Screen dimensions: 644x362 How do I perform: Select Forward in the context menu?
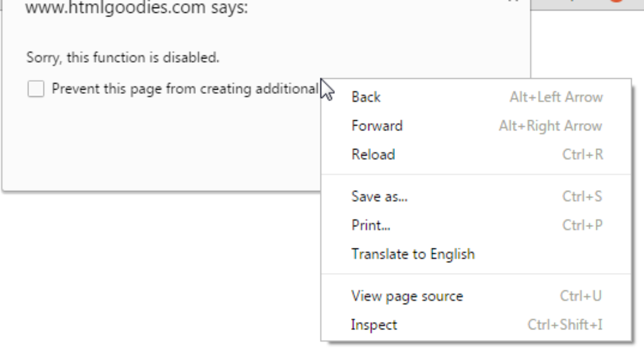pyautogui.click(x=377, y=126)
